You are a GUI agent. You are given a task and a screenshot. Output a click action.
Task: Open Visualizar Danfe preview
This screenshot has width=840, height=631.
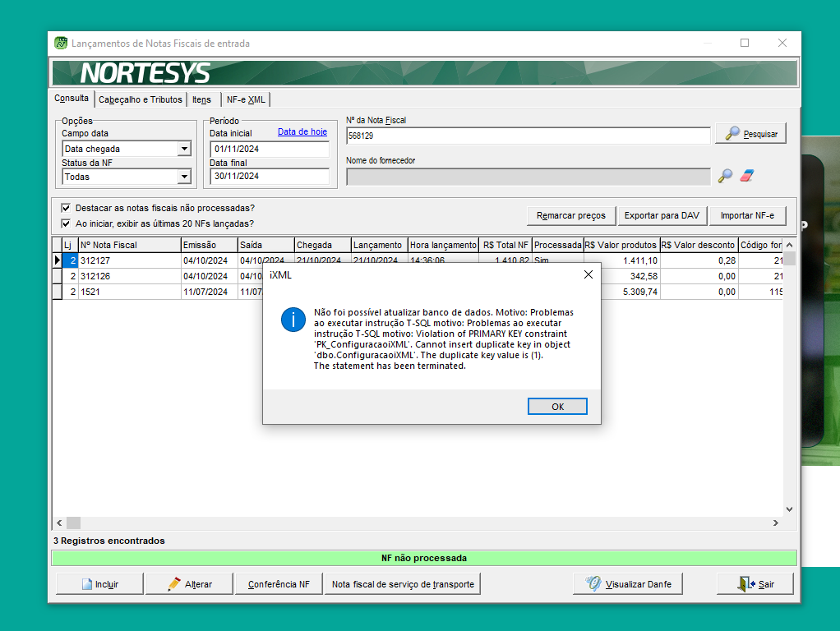point(629,584)
